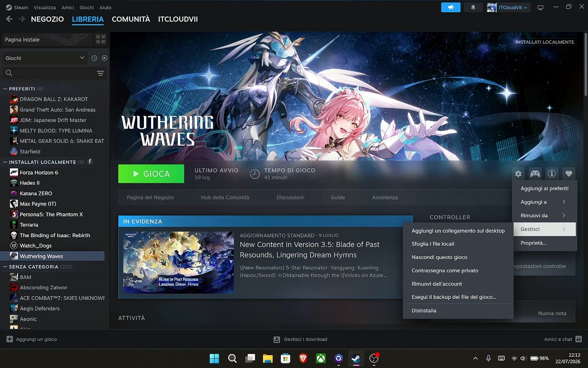
Task: Open the notifications bell
Action: [x=473, y=7]
